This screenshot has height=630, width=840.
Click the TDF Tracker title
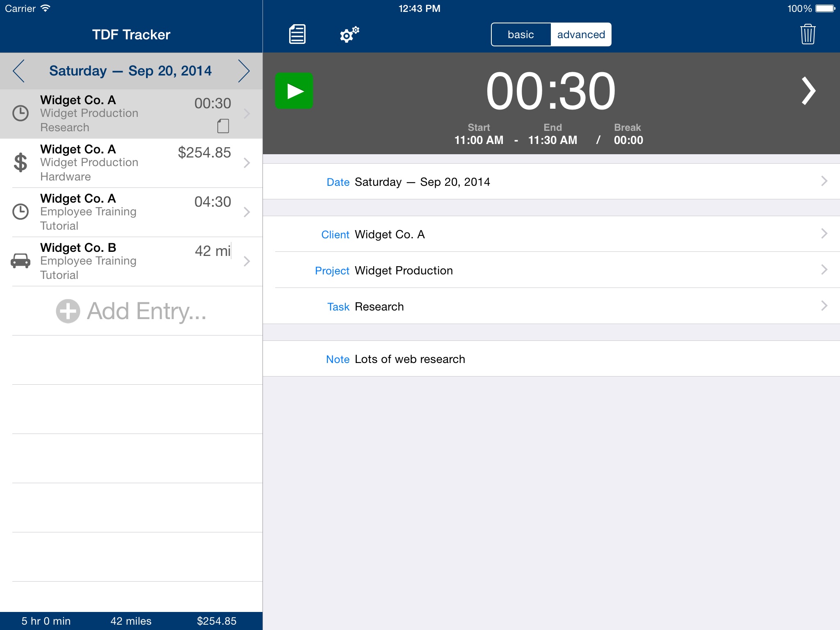coord(131,34)
